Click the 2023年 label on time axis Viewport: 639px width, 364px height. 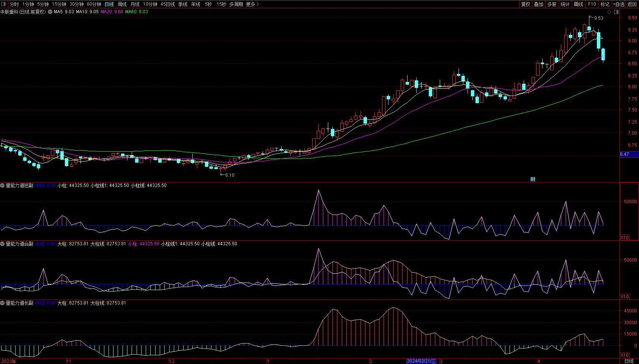click(x=9, y=361)
